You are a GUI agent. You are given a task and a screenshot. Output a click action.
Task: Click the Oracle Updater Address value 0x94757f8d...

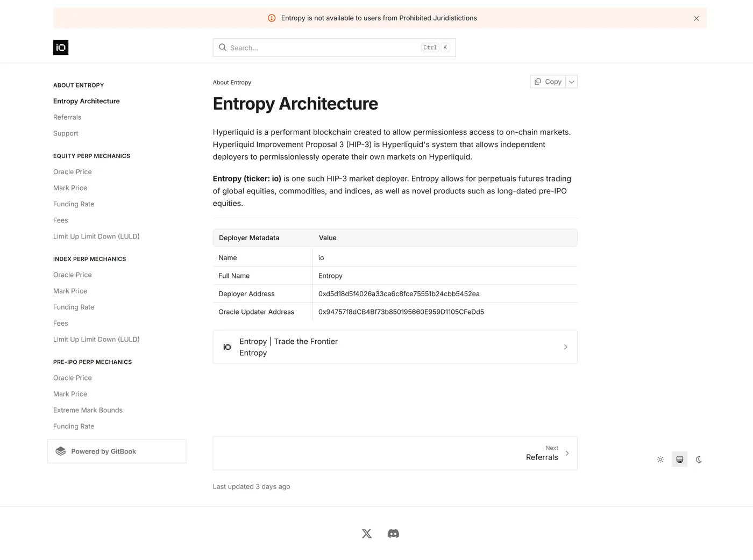click(x=401, y=312)
